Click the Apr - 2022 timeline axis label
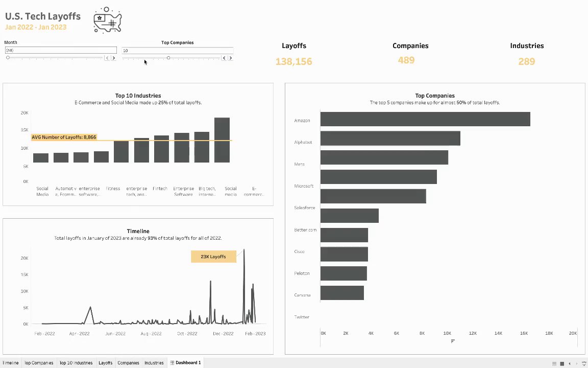The image size is (588, 368). (79, 333)
